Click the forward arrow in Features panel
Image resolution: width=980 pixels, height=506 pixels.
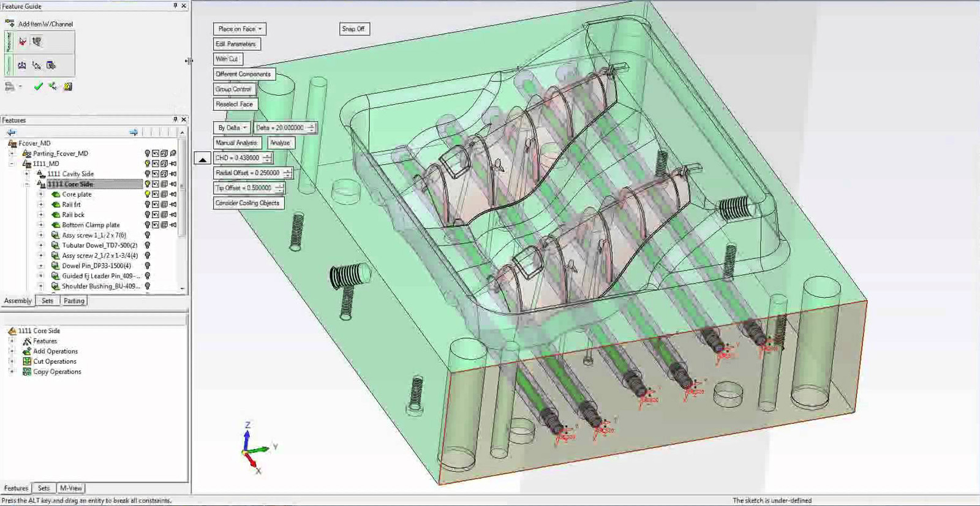point(134,132)
